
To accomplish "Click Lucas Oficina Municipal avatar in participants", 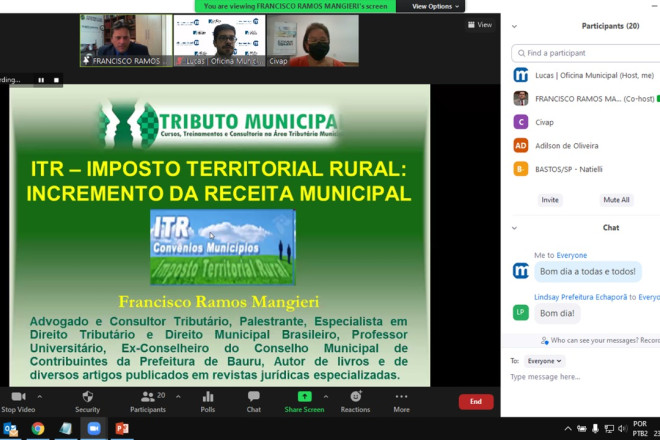I will point(521,75).
